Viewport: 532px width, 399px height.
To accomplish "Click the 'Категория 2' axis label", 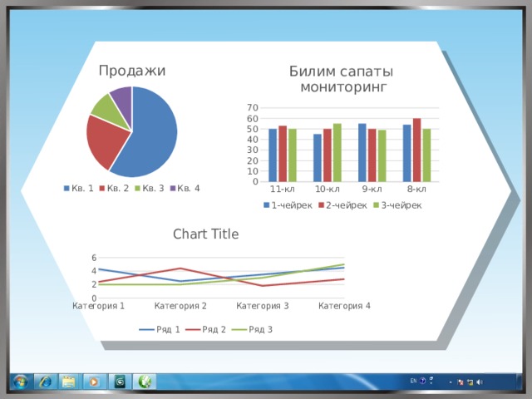I will point(180,306).
